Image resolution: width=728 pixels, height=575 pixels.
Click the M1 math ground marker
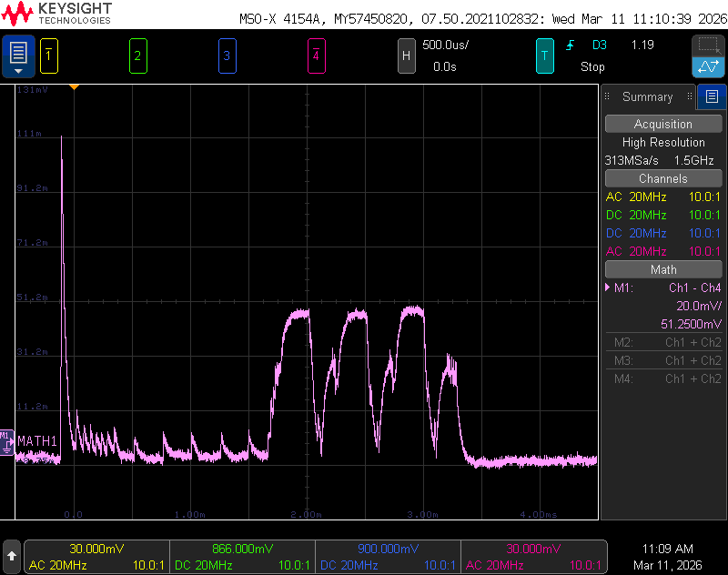[7, 442]
